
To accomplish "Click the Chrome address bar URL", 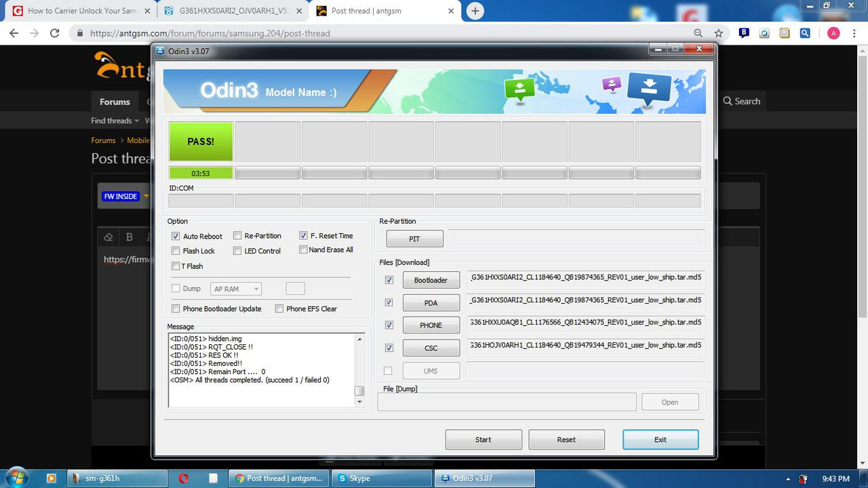I will point(210,33).
